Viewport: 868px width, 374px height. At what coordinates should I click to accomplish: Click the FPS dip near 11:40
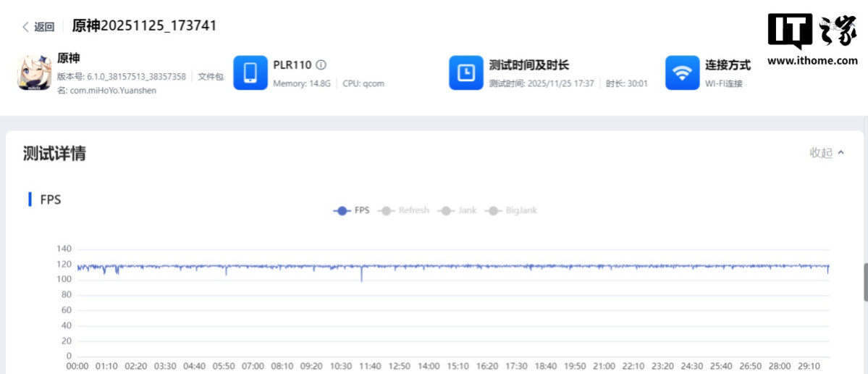click(x=361, y=275)
